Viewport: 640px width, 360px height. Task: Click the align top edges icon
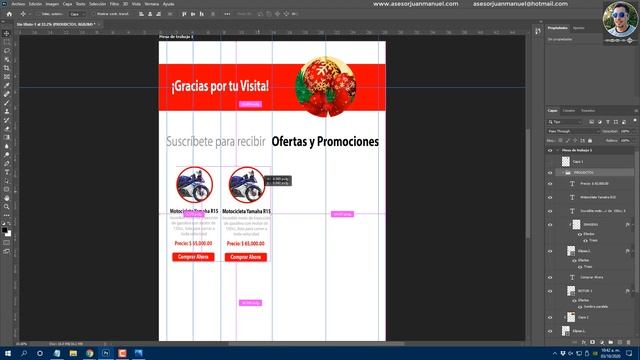(x=184, y=14)
